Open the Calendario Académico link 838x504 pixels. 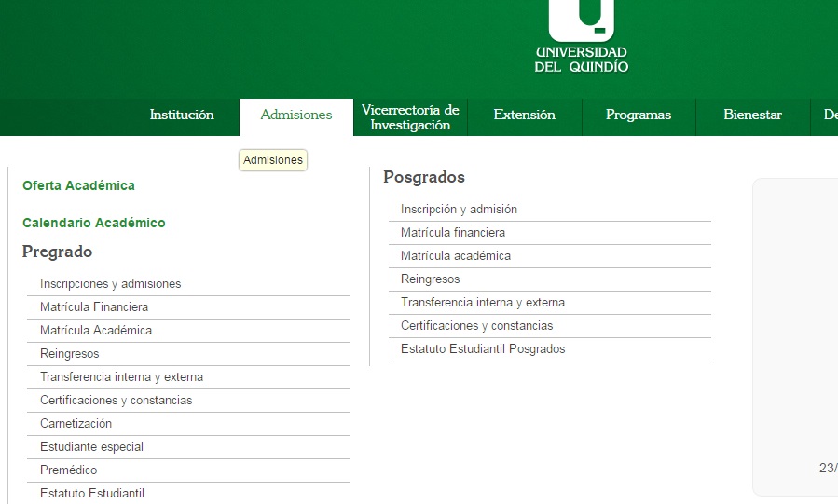click(x=94, y=223)
